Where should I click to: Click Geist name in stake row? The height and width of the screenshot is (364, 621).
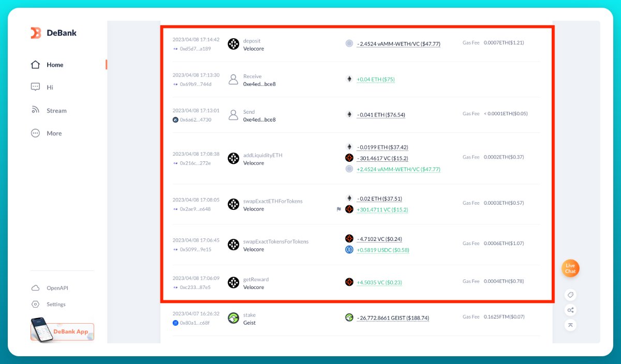(x=249, y=323)
